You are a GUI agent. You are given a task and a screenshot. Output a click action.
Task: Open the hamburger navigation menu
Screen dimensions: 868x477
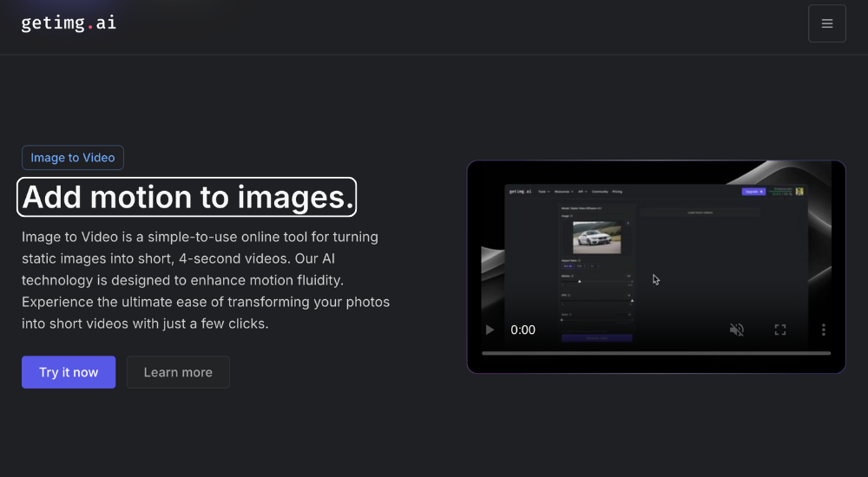pos(826,23)
